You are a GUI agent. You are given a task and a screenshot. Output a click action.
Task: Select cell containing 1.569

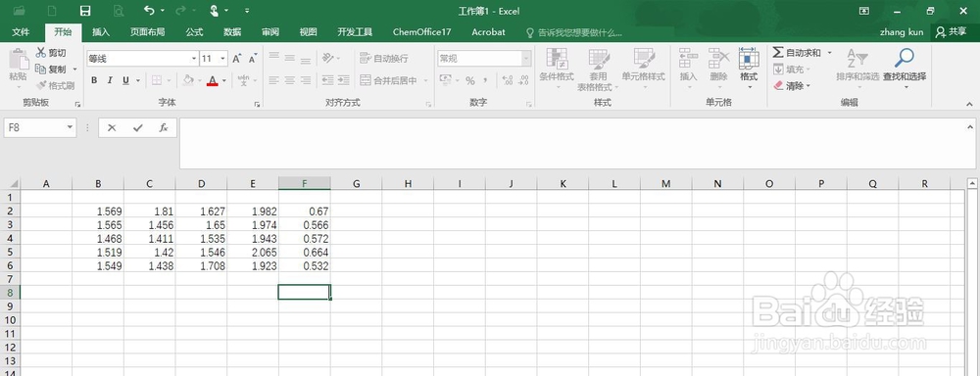click(x=98, y=211)
